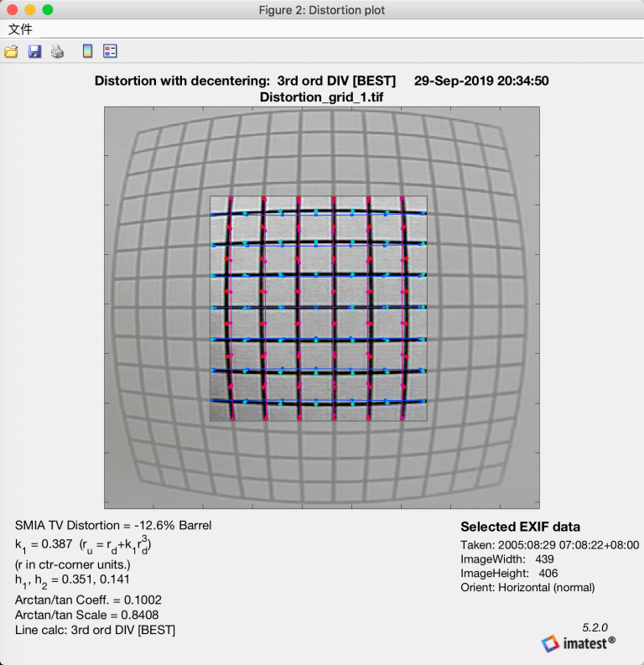Print the figure with the printer icon
The image size is (644, 665).
(x=57, y=52)
